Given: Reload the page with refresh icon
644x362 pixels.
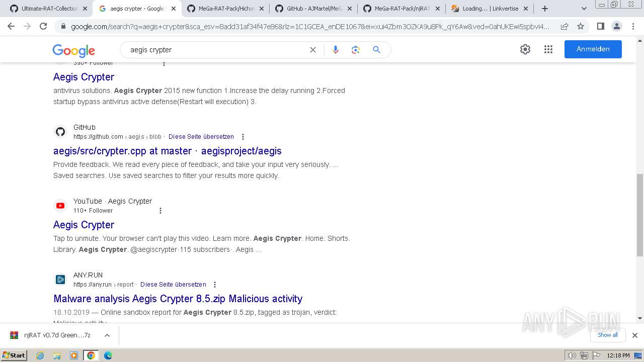Looking at the screenshot, I should [43, 26].
